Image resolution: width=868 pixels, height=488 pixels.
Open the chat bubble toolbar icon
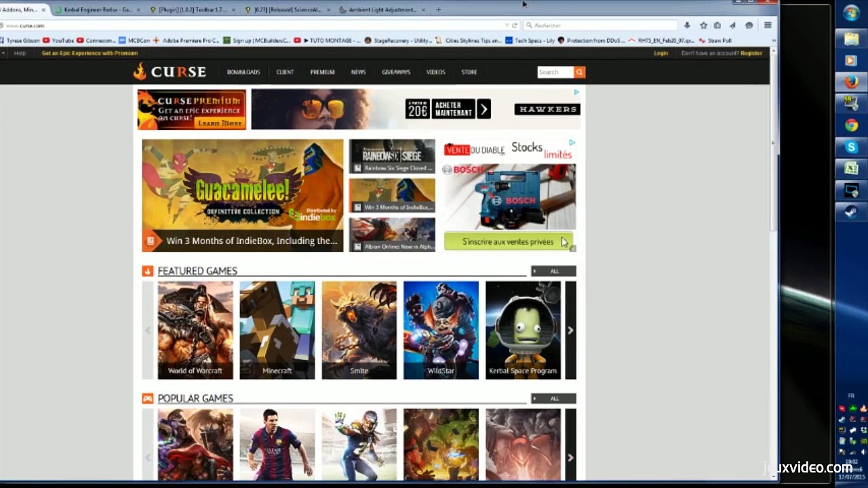(x=749, y=25)
